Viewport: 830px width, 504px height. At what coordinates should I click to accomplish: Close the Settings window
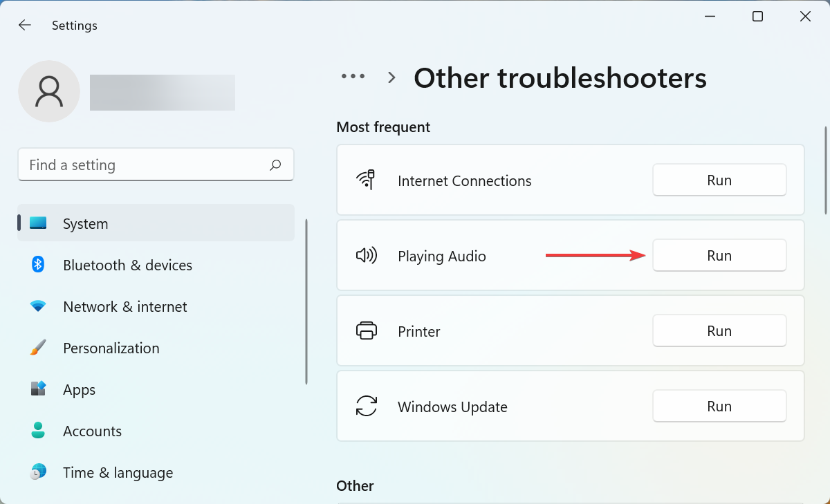coord(805,17)
